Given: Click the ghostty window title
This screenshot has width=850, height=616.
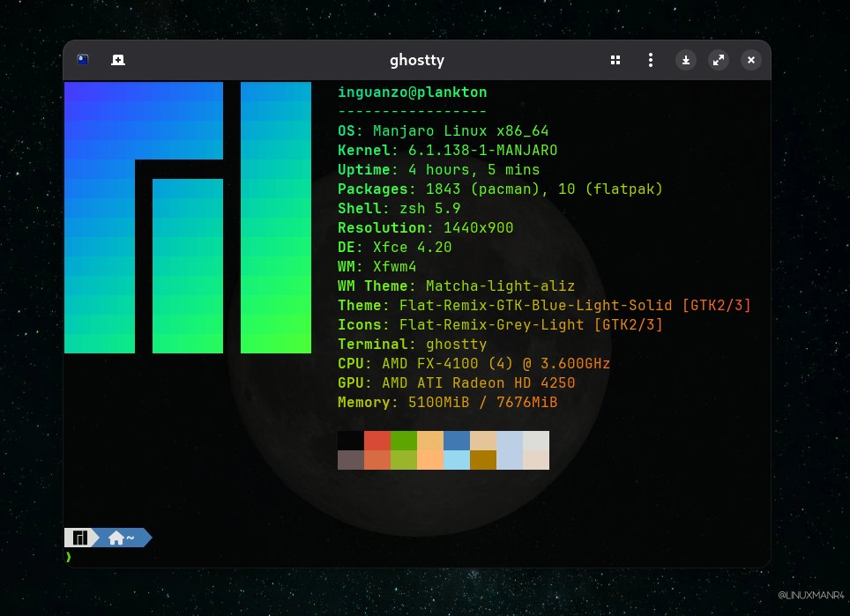Looking at the screenshot, I should 417,60.
